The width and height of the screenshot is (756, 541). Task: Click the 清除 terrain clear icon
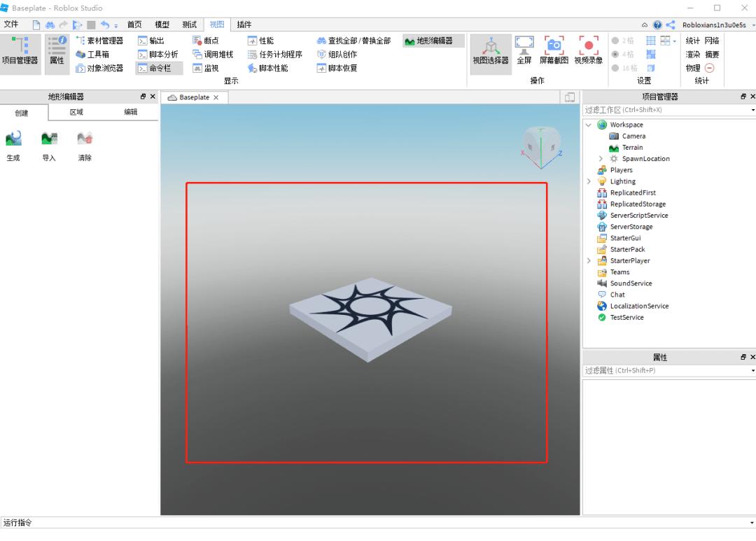pyautogui.click(x=85, y=139)
